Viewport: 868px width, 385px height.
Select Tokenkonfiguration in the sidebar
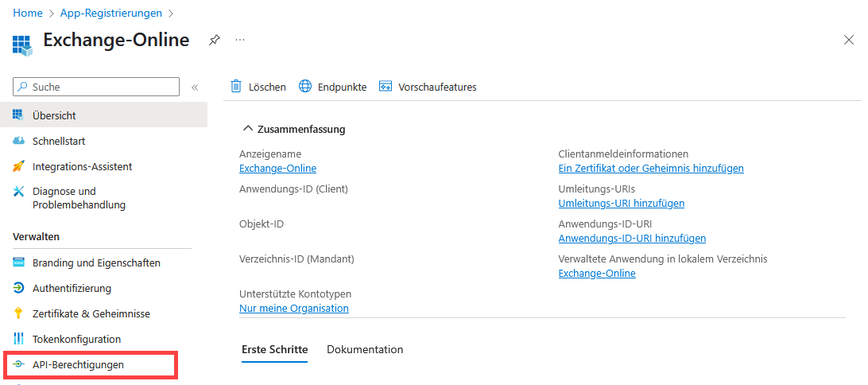pyautogui.click(x=76, y=339)
